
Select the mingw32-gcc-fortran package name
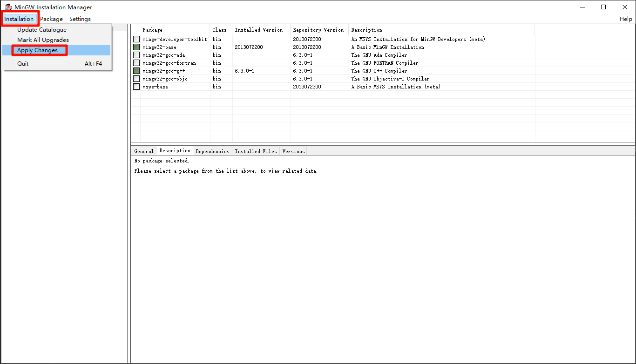pyautogui.click(x=169, y=63)
